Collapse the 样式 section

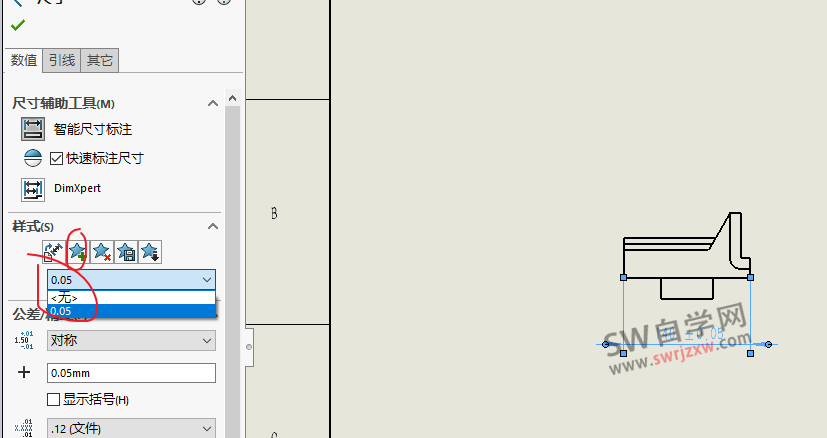click(x=213, y=226)
